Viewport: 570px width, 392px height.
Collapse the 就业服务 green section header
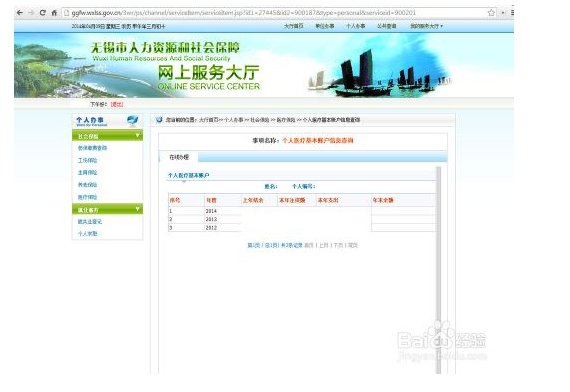coord(108,209)
